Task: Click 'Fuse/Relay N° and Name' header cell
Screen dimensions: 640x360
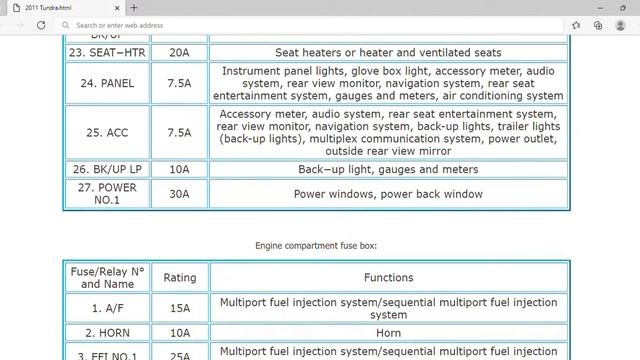Action: [x=107, y=278]
